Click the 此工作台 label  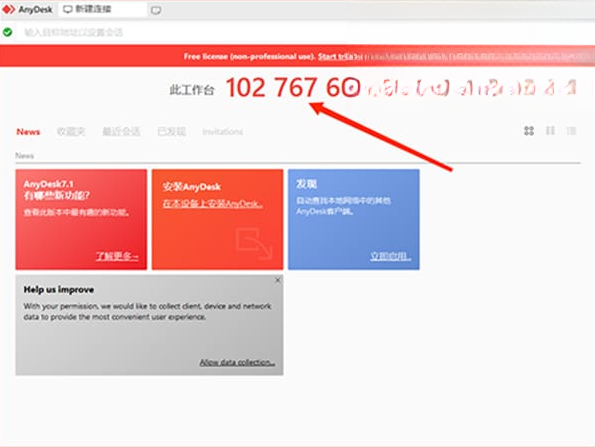(x=192, y=90)
